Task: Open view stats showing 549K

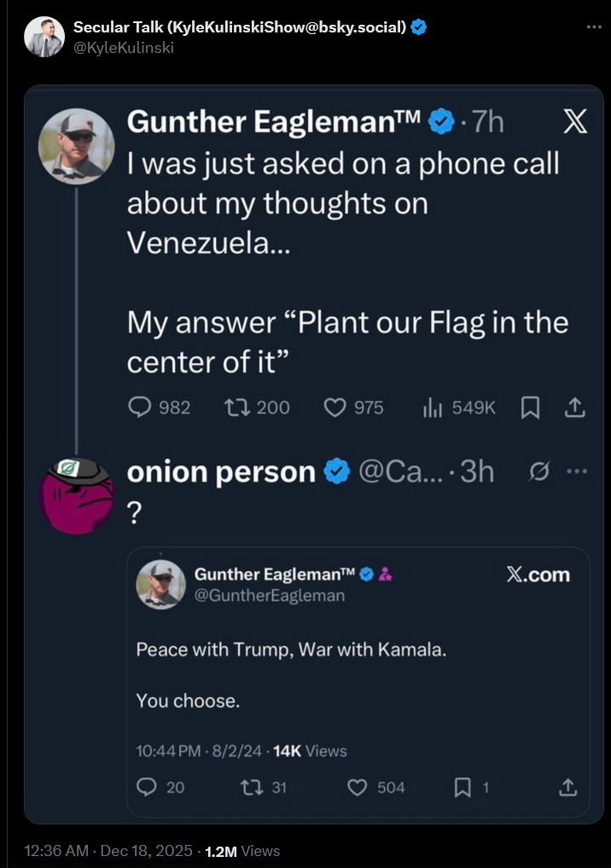Action: tap(434, 408)
